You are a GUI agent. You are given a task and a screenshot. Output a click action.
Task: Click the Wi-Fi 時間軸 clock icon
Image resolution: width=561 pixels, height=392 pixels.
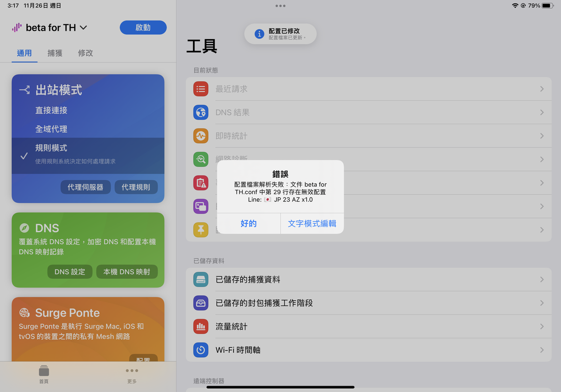point(201,350)
